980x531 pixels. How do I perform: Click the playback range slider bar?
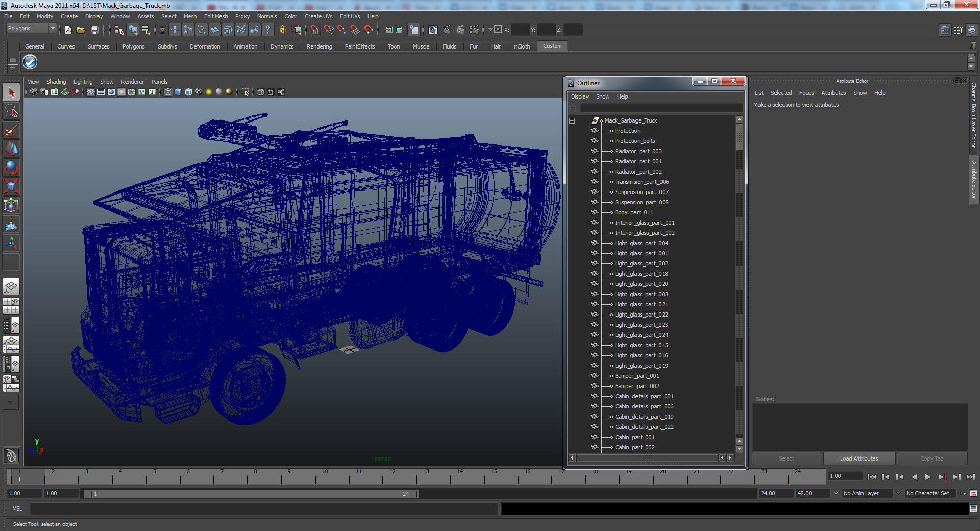pos(251,494)
